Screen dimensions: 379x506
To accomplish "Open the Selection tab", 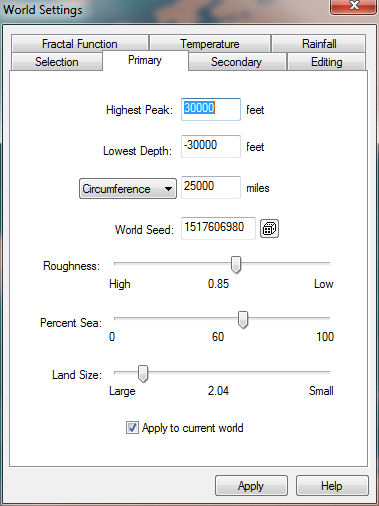I will (x=57, y=62).
